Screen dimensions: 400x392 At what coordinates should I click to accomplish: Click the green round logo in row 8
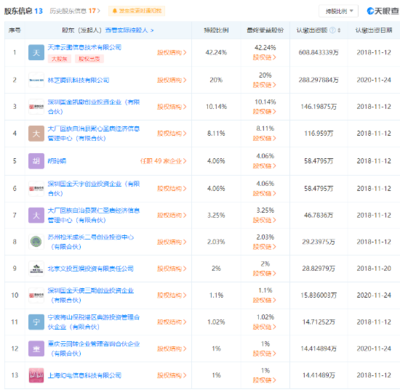point(36,242)
